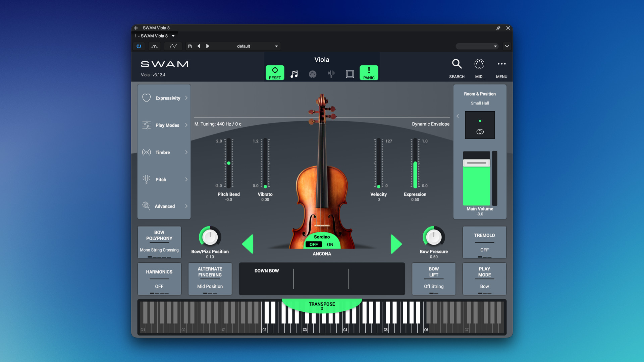644x362 pixels.
Task: Click BOW POLYPHONY button
Action: 159,242
